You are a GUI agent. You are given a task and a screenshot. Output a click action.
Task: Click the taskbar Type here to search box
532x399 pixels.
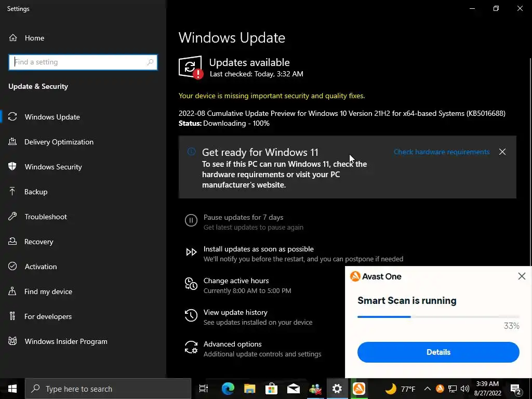coord(108,389)
